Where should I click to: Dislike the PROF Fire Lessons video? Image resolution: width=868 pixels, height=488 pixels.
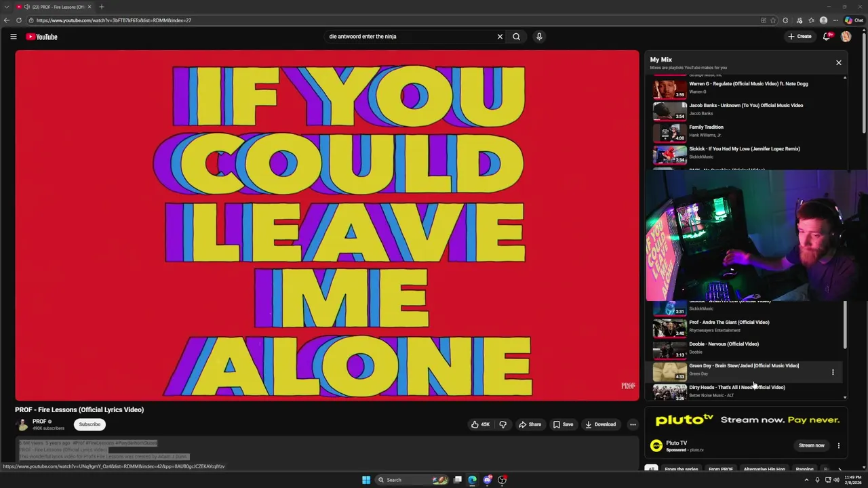coord(502,424)
